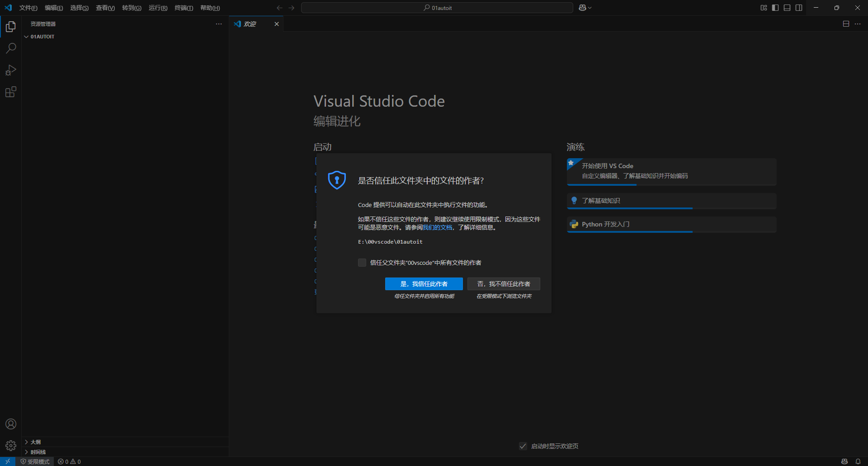868x466 pixels.
Task: Click the Restricted Mode status bar entry
Action: point(35,461)
